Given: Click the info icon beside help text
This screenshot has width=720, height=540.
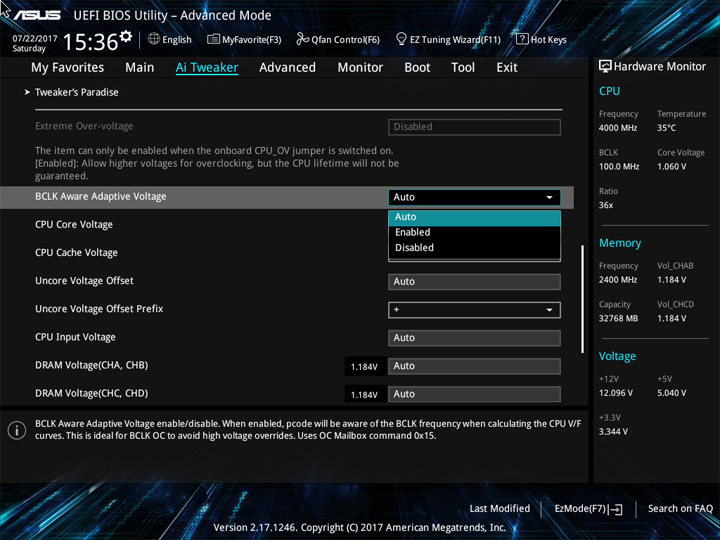Looking at the screenshot, I should point(17,430).
